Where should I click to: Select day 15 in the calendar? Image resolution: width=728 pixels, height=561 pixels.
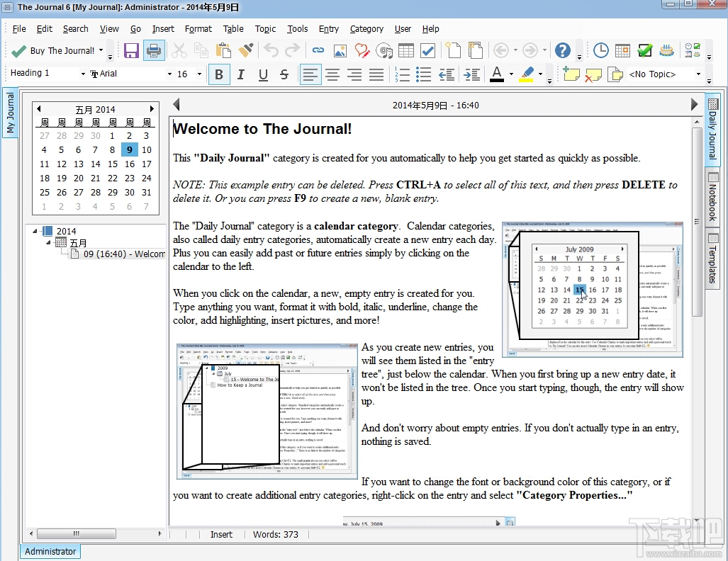point(113,164)
